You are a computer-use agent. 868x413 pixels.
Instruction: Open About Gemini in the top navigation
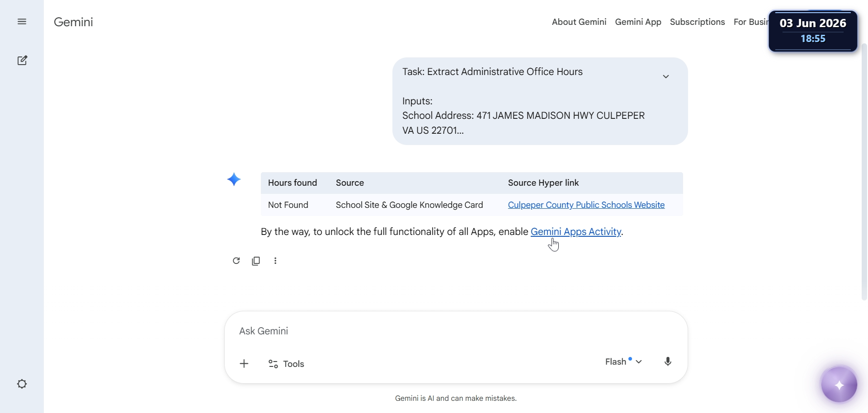579,22
